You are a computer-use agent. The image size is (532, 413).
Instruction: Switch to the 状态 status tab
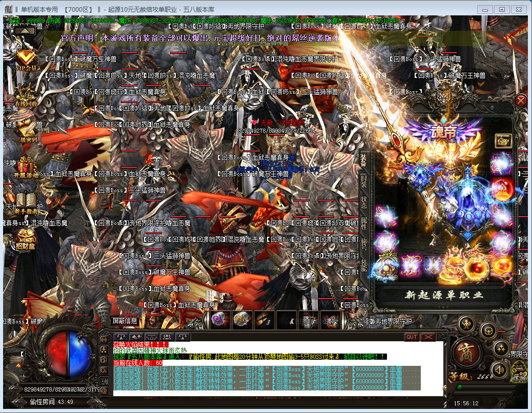[364, 202]
